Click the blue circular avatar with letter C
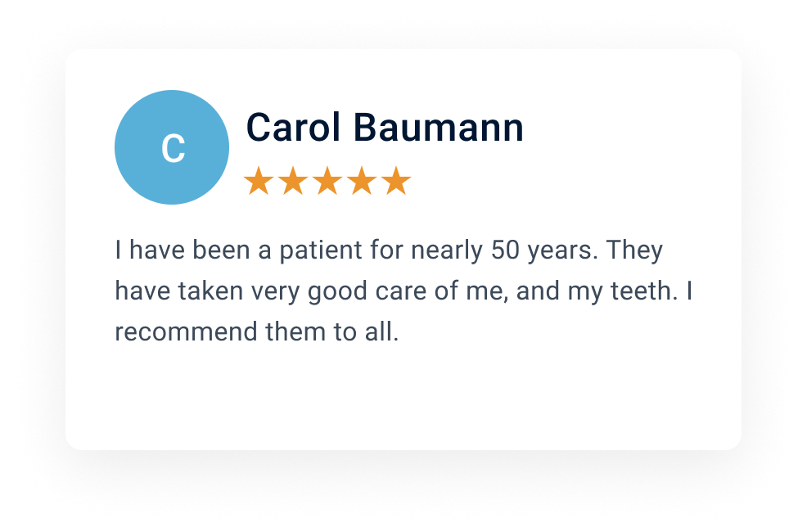The height and width of the screenshot is (532, 807). tap(172, 147)
